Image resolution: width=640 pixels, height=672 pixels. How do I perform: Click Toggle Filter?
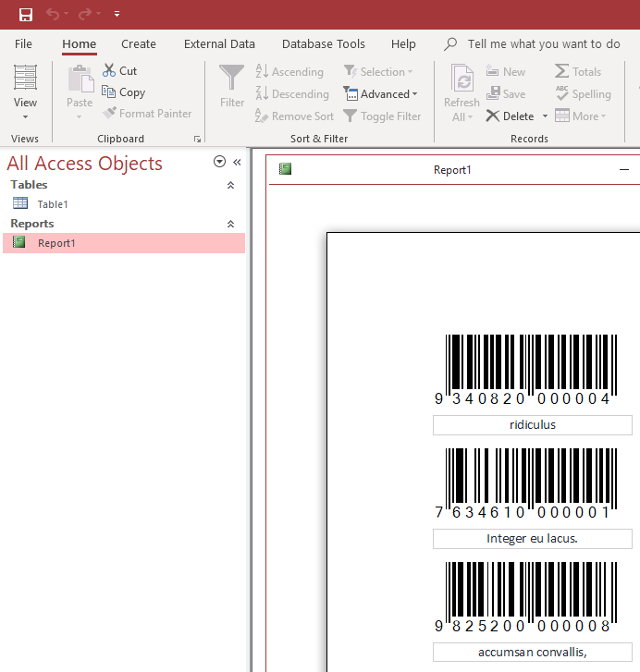[x=382, y=116]
